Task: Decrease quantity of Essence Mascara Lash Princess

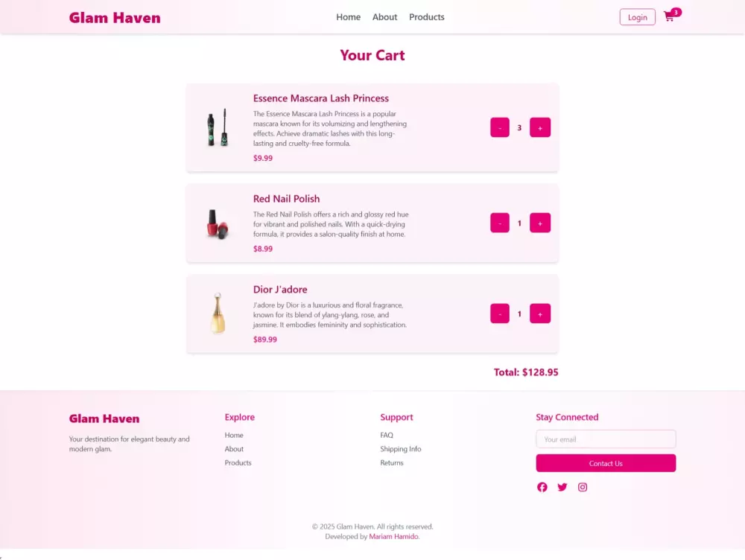Action: point(500,127)
